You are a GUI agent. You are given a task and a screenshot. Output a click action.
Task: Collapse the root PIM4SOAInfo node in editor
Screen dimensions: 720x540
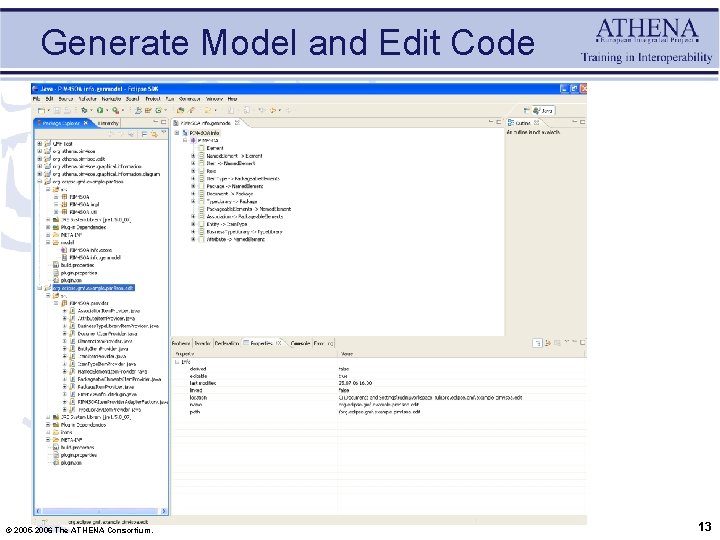point(177,133)
